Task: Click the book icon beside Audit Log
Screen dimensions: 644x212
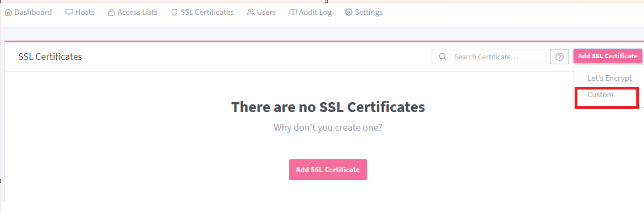Action: 293,12
